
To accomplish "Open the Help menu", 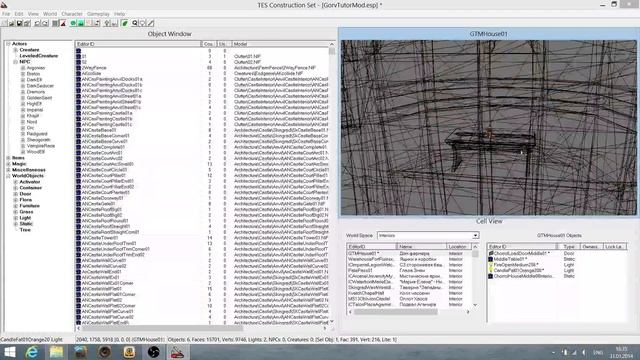I will pos(119,14).
